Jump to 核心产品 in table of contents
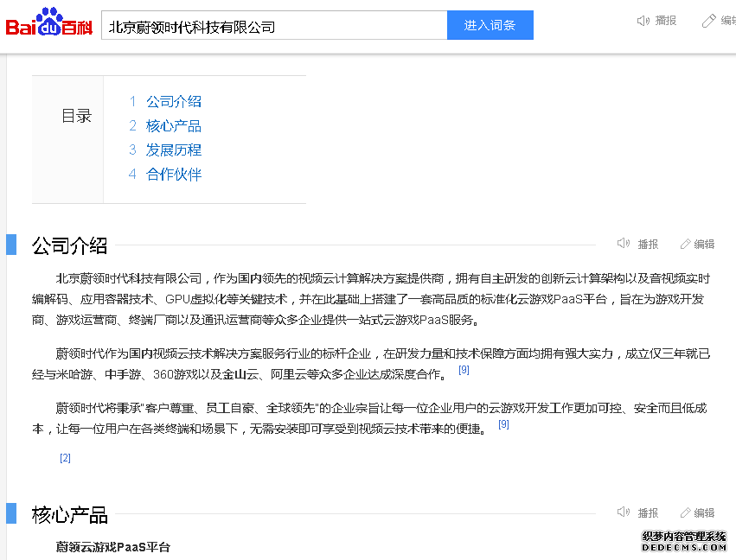736x560 pixels. pos(174,125)
